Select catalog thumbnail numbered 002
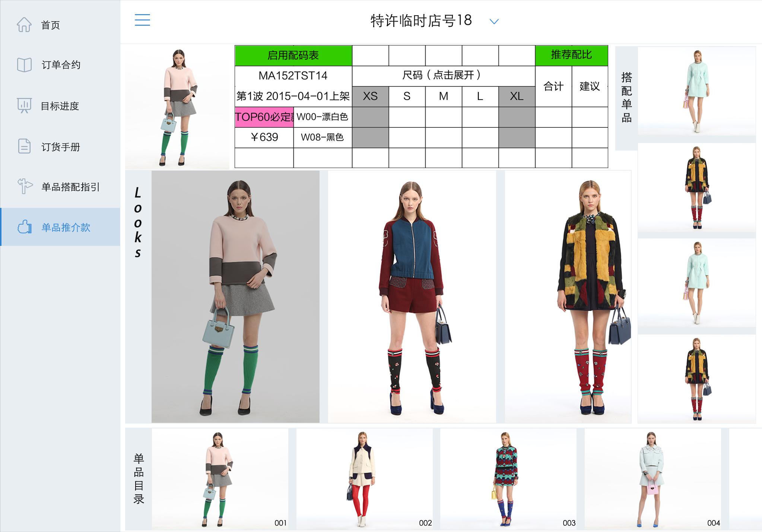This screenshot has height=532, width=762. click(x=364, y=479)
